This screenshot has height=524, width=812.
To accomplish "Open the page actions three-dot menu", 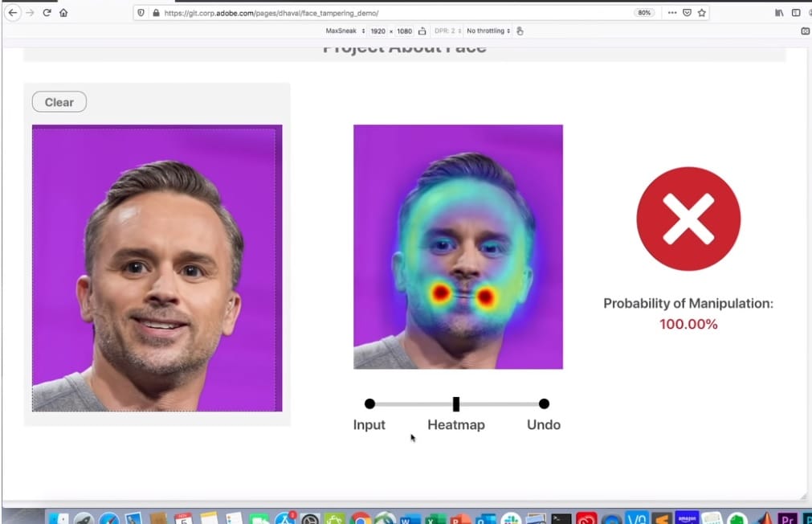I will [x=672, y=12].
